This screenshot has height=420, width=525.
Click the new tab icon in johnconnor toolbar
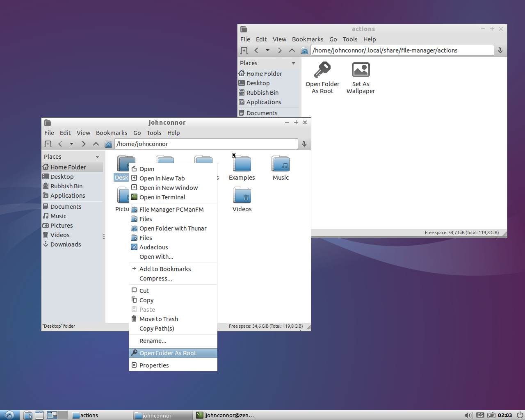(x=48, y=144)
